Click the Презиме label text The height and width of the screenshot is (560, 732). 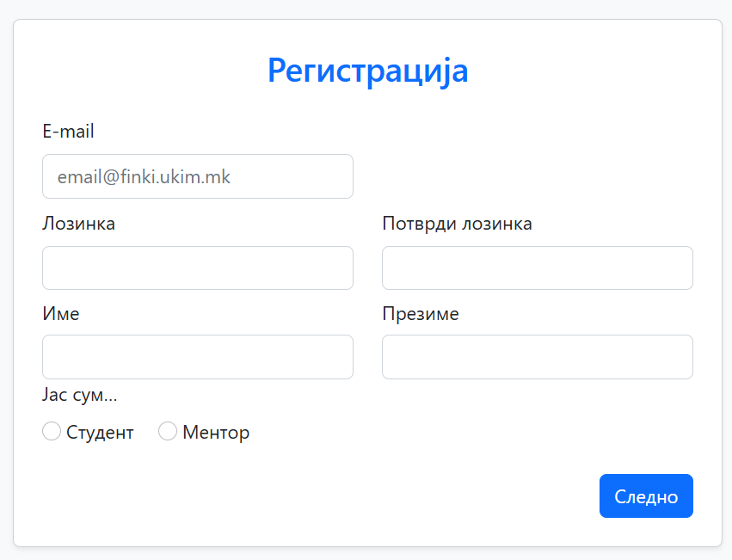point(421,314)
